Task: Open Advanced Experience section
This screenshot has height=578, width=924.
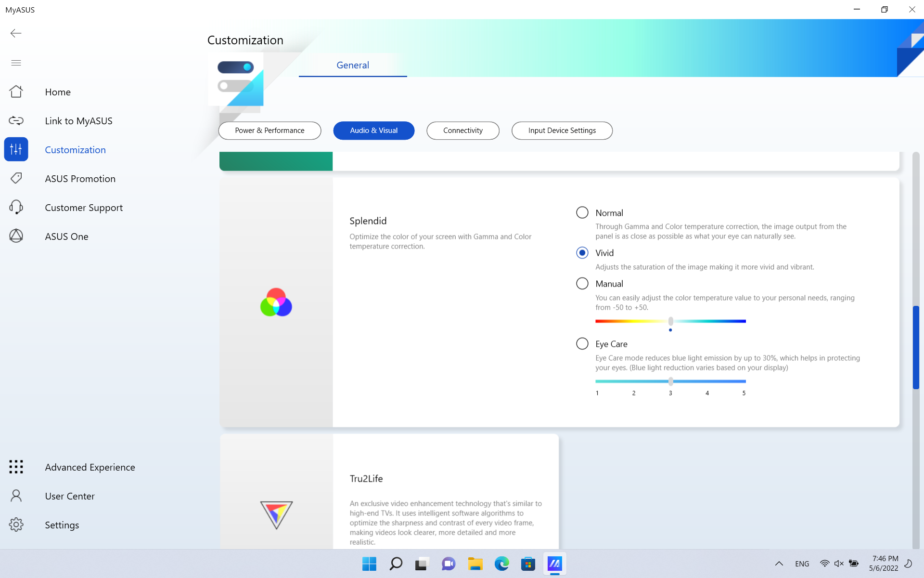Action: (90, 467)
